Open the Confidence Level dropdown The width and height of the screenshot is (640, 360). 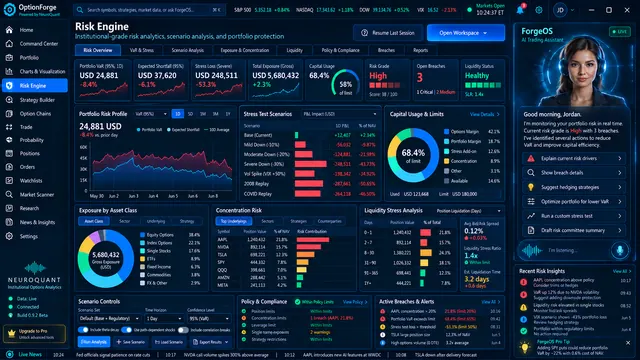click(209, 318)
